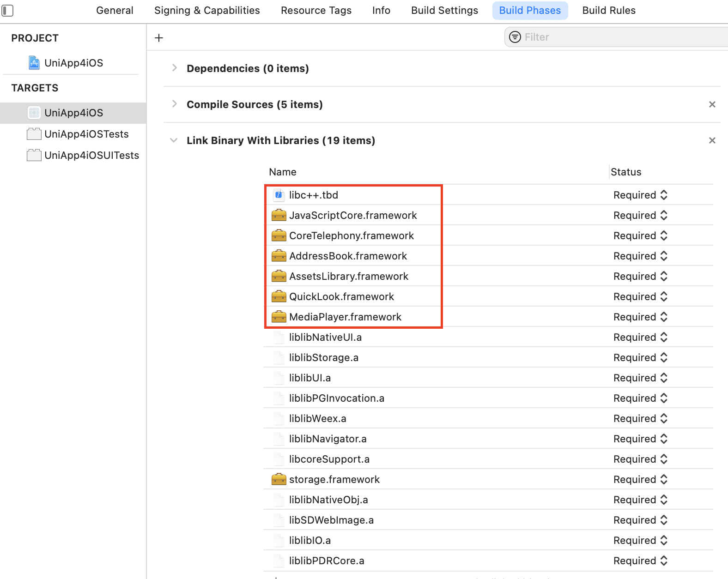
Task: Select the liblibIO.a library row
Action: point(488,540)
